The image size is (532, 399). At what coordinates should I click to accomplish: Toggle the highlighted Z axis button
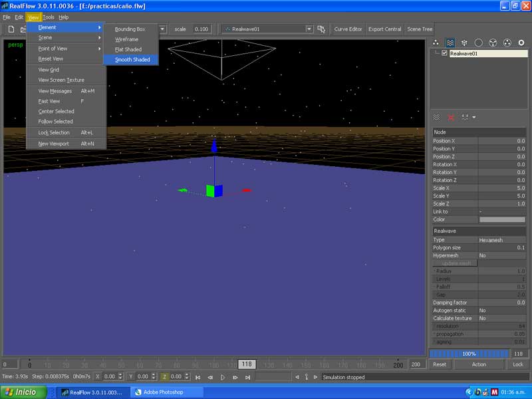coord(164,376)
